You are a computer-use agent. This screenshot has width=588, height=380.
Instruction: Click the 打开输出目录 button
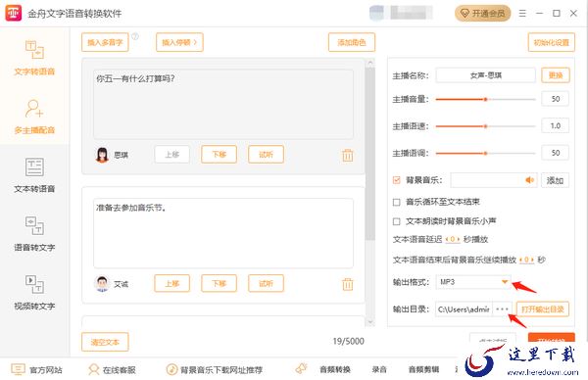[543, 309]
